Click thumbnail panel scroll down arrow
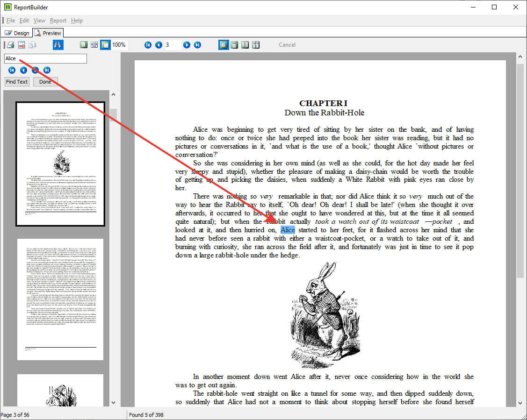The width and height of the screenshot is (527, 420). coord(113,403)
